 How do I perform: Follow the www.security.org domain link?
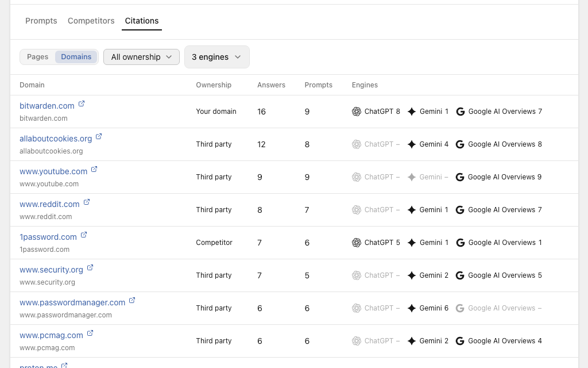click(x=51, y=270)
